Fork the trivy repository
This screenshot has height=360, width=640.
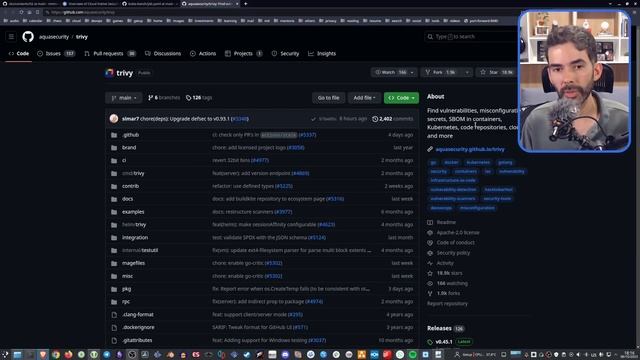(x=441, y=72)
